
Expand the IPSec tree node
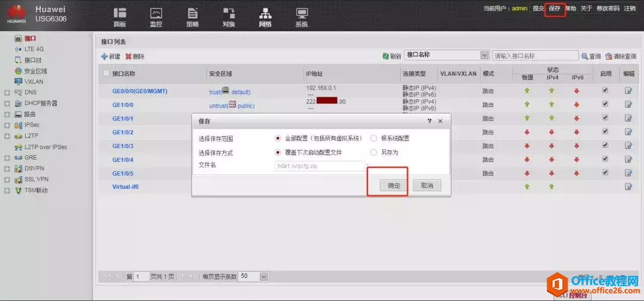point(7,125)
